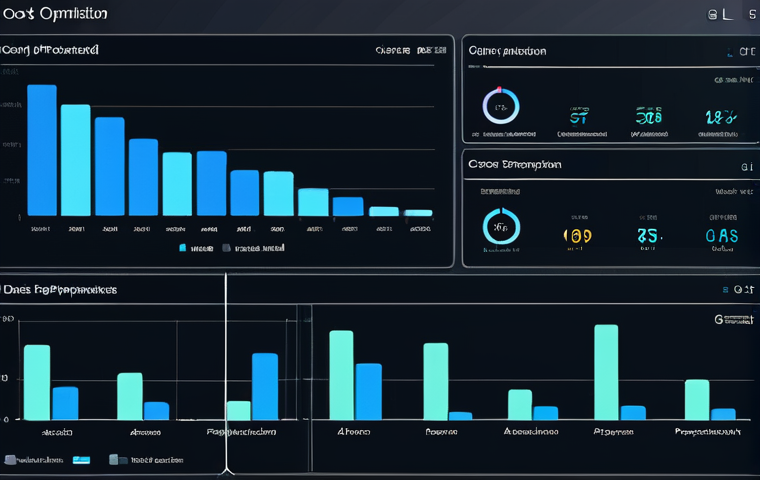Image resolution: width=760 pixels, height=480 pixels.
Task: Select the blue 'GAS' metric value
Action: point(722,236)
